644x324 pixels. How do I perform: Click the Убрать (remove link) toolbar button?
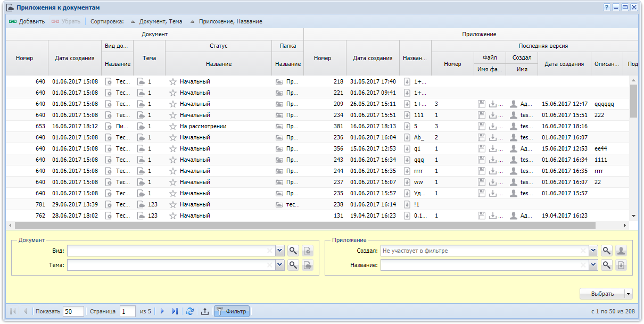65,22
